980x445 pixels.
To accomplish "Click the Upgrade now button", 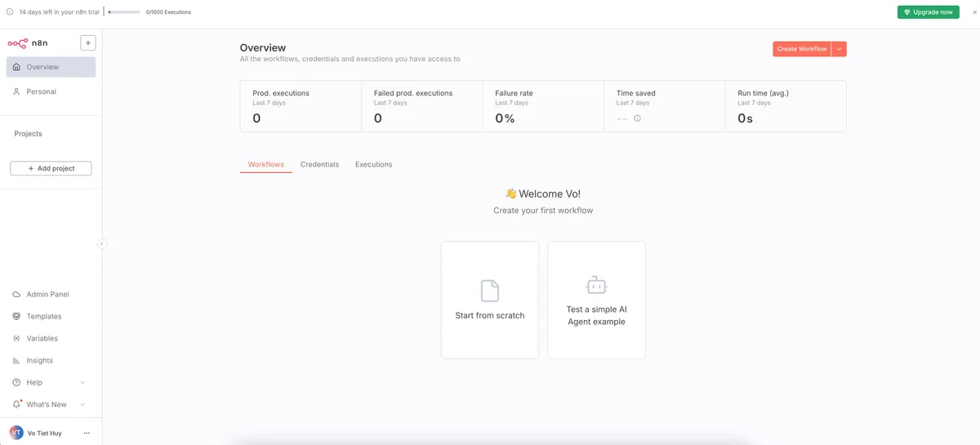I will 928,12.
